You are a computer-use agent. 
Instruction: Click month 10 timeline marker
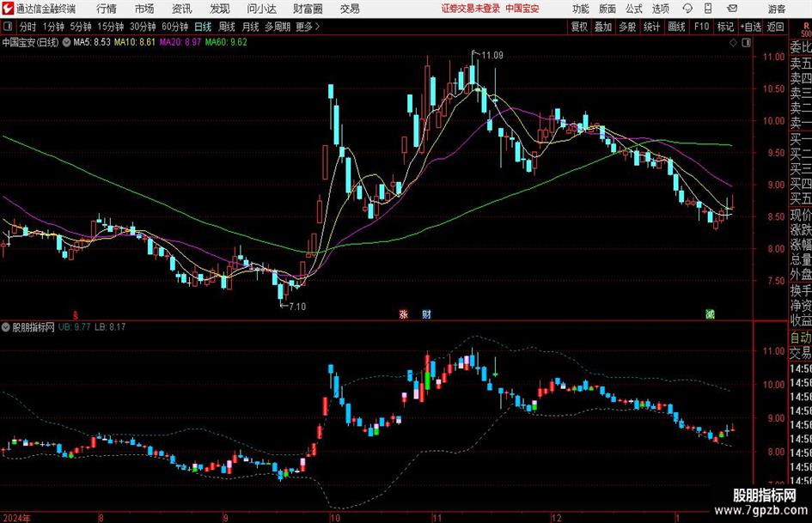click(335, 518)
